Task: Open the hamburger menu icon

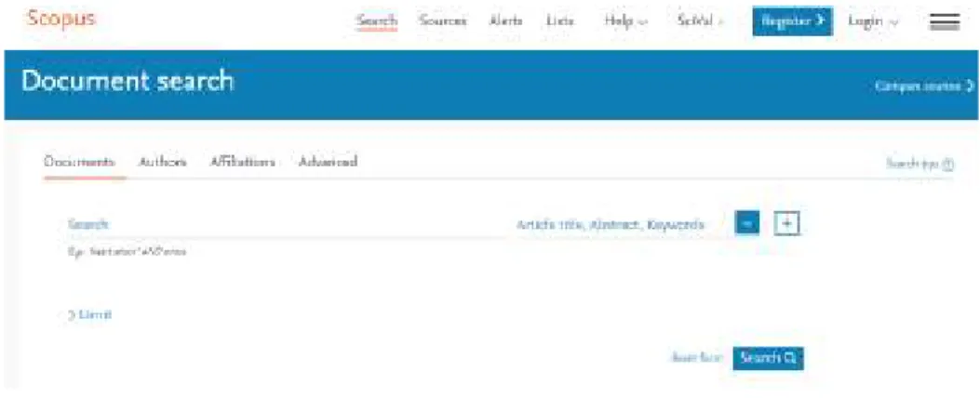Action: coord(945,21)
